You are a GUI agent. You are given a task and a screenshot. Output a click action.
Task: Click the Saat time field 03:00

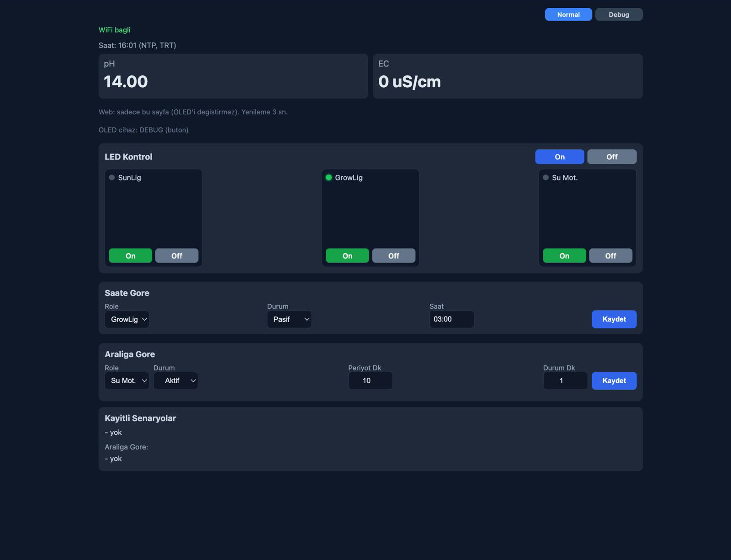(x=451, y=319)
